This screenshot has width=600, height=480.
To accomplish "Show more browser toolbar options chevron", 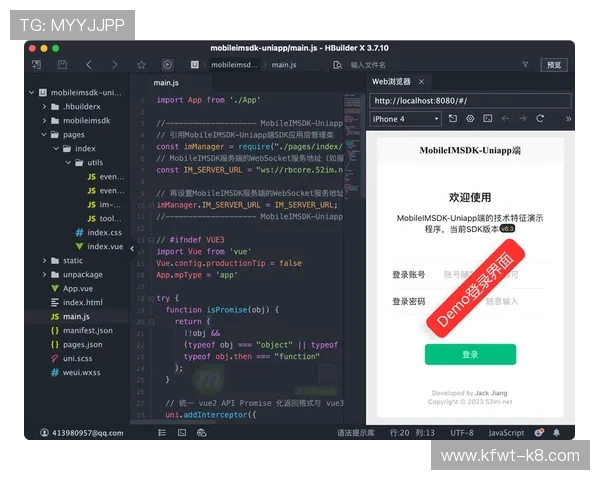I will 568,119.
